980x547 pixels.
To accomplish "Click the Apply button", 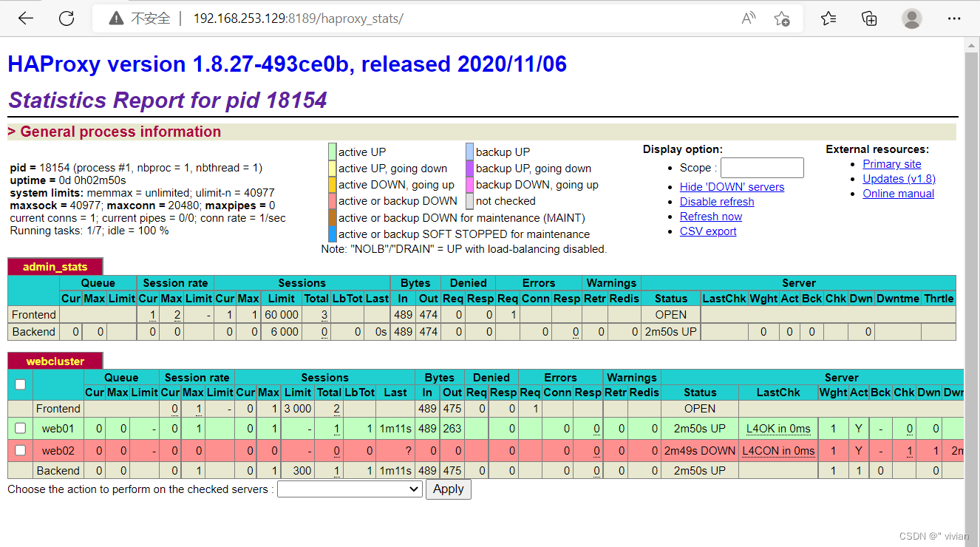I will [x=448, y=489].
